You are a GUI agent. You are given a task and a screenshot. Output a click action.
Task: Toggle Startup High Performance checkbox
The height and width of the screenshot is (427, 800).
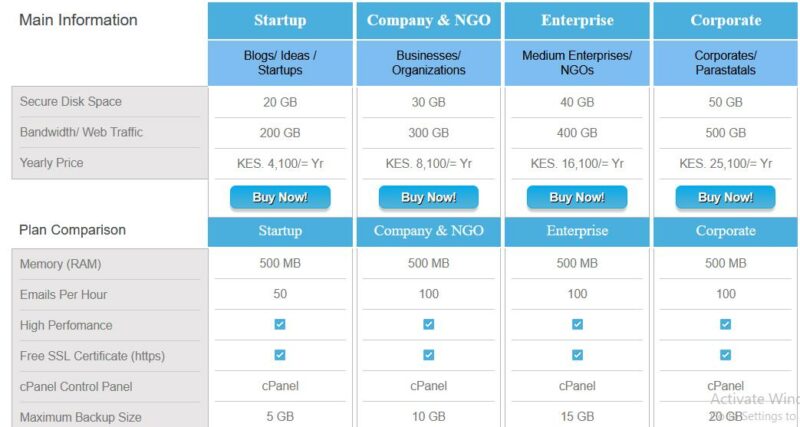[x=280, y=324]
